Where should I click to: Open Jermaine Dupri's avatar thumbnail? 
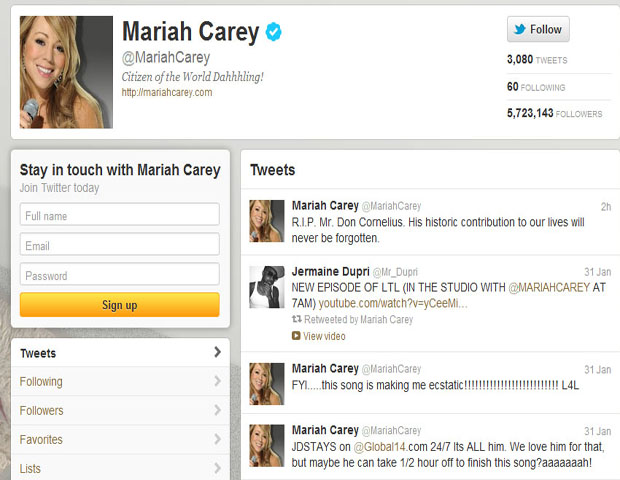(x=267, y=287)
